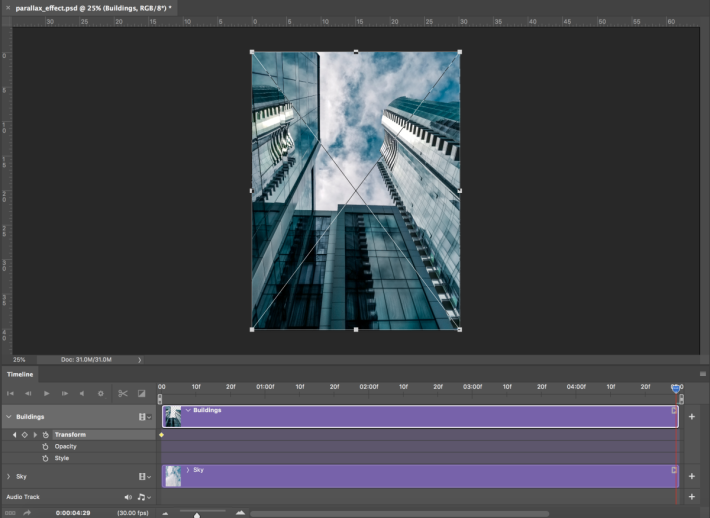Enable the Style keyframe stopwatch
This screenshot has height=518, width=710.
click(45, 458)
